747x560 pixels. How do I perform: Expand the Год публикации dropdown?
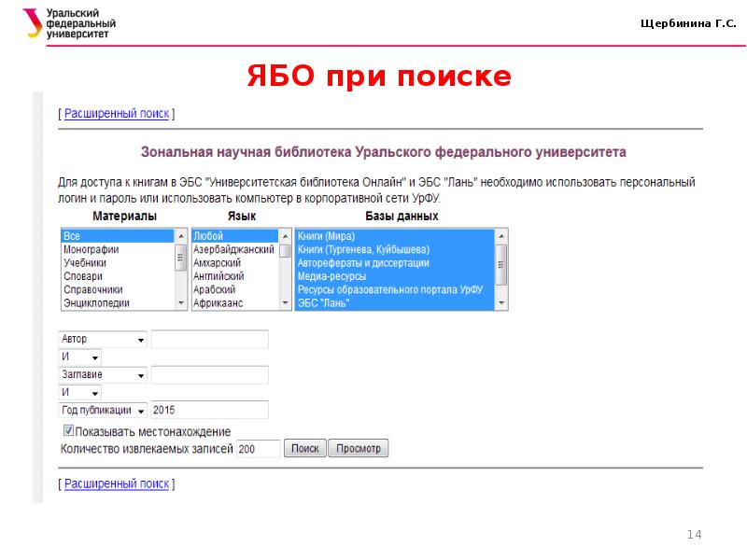[x=103, y=410]
